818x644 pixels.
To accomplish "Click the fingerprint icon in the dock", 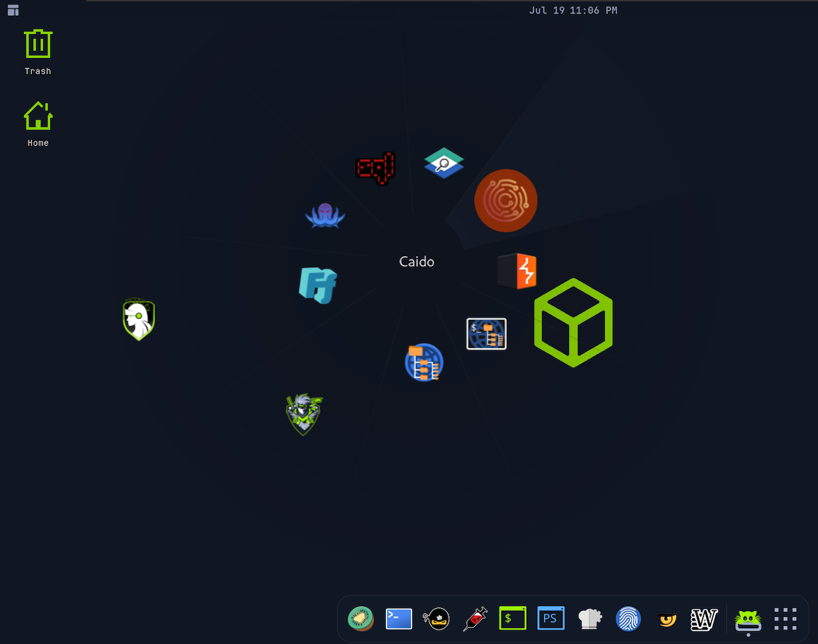I will click(628, 618).
